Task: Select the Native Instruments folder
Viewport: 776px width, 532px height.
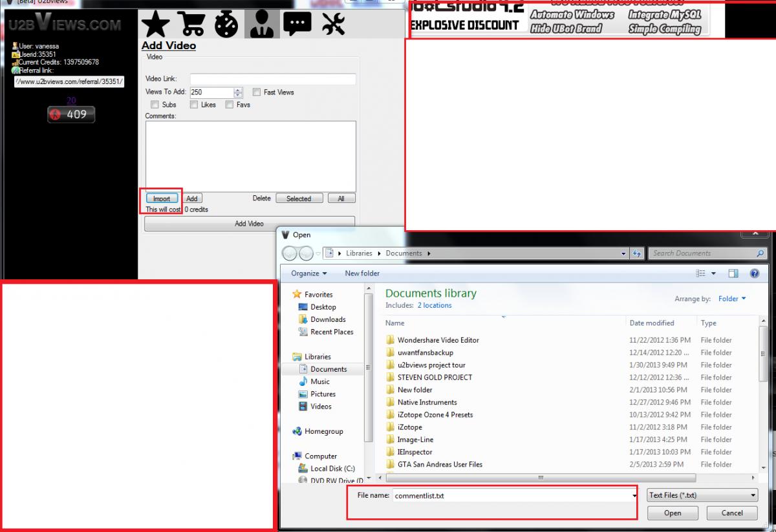Action: click(x=421, y=402)
